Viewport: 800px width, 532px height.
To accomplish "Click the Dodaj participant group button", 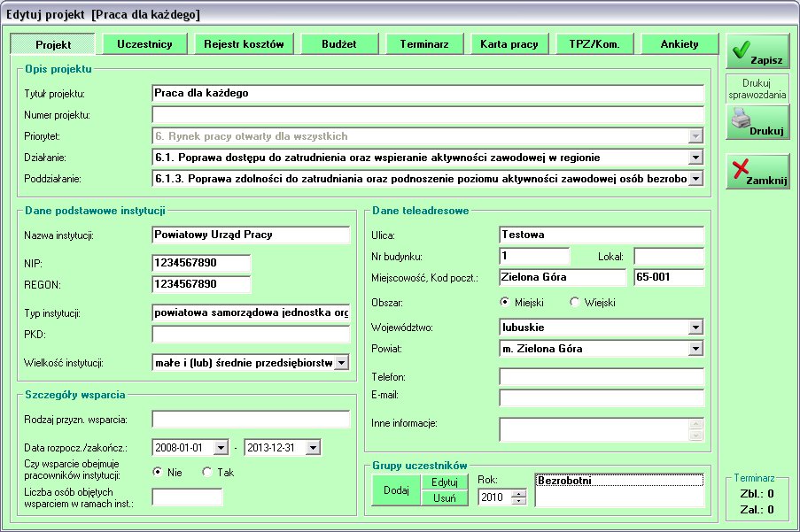I will [x=395, y=490].
